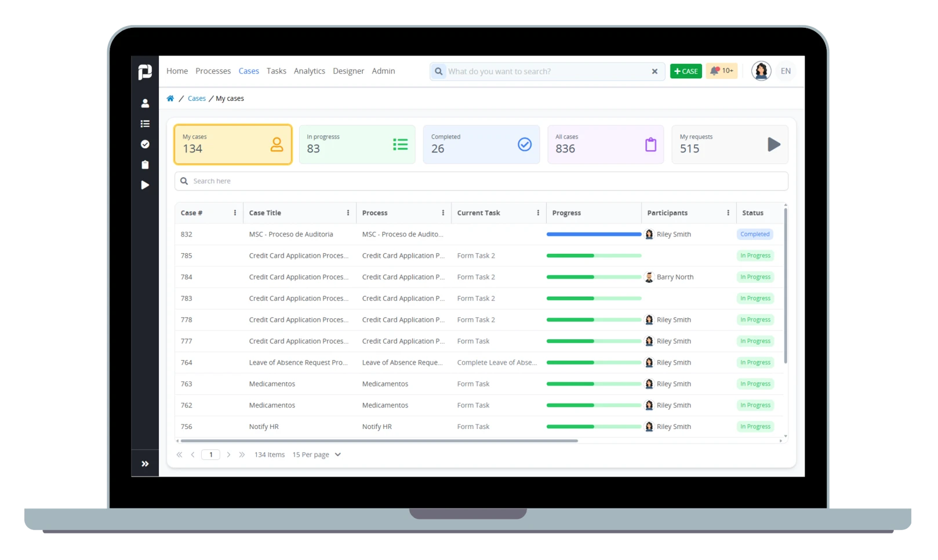Click Form Task 2 in row 778

coord(476,320)
